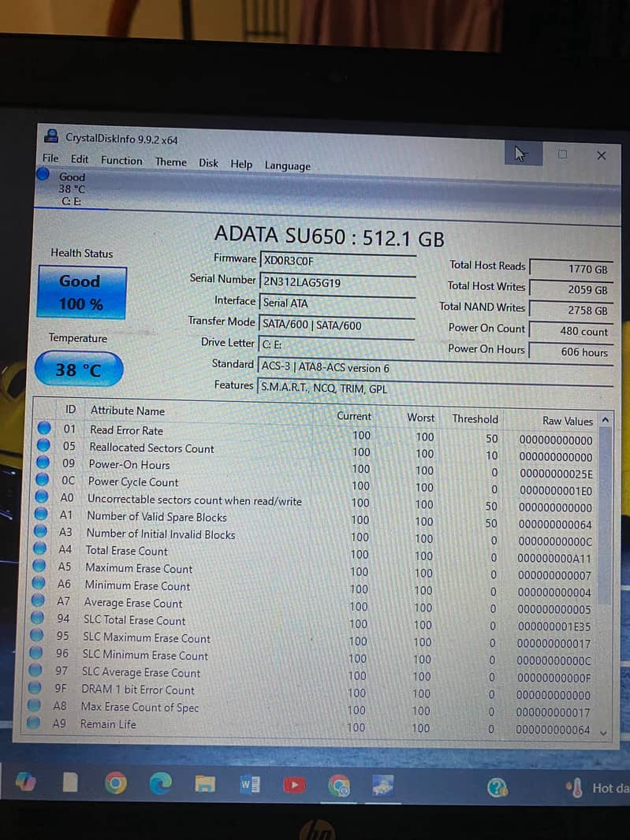Screen dimensions: 630x840
Task: Click the Threshold column header
Action: [x=475, y=419]
